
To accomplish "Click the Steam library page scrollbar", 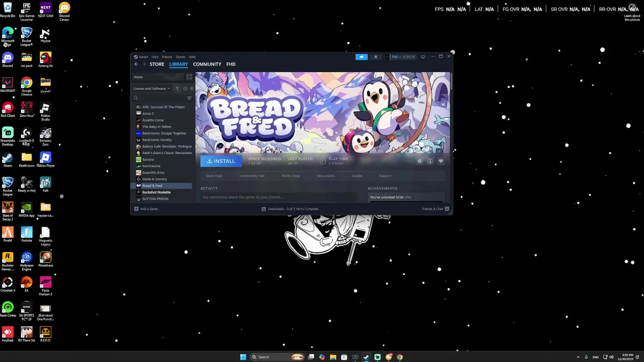I will coord(451,81).
